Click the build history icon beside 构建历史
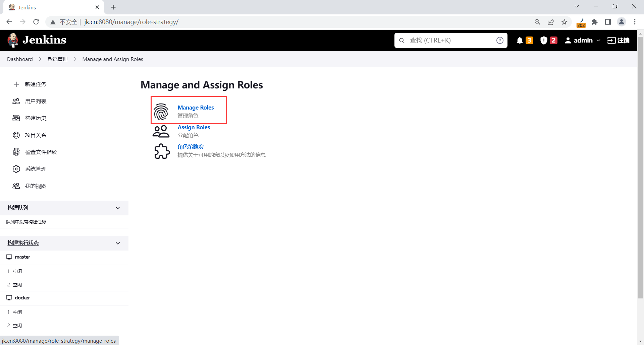The height and width of the screenshot is (345, 644). coord(16,118)
